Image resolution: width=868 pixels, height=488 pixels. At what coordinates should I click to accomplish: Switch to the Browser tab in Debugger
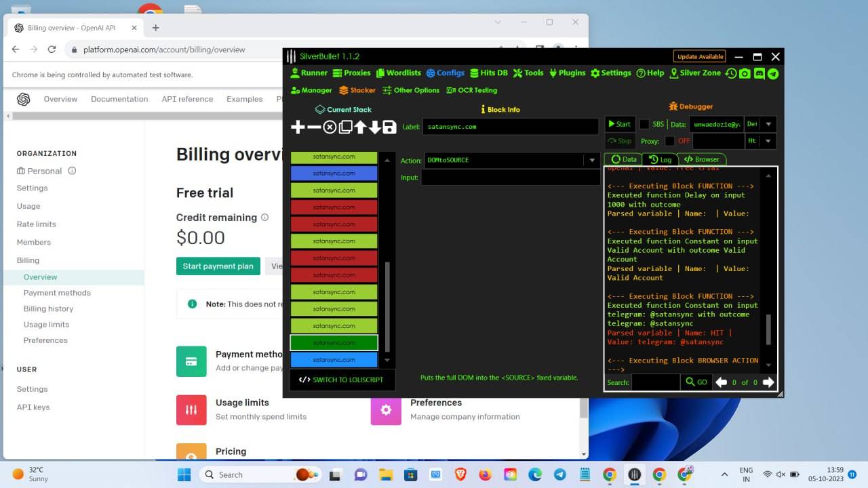pyautogui.click(x=701, y=159)
